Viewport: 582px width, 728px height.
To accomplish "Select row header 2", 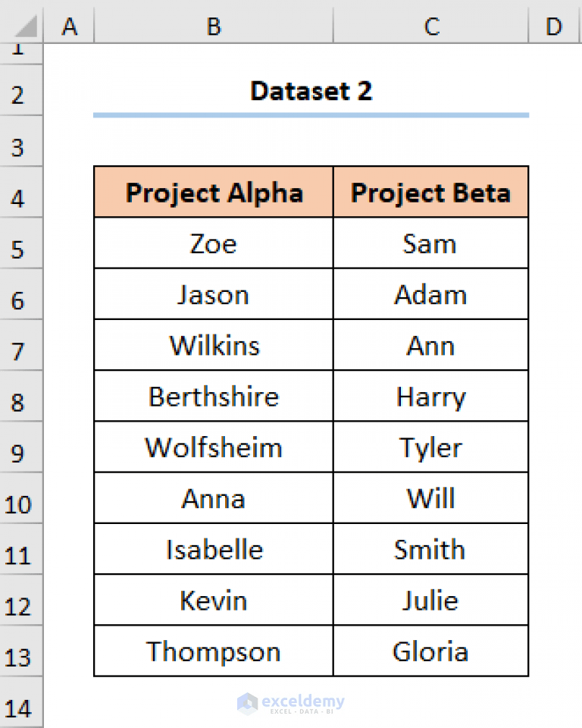I will (21, 93).
